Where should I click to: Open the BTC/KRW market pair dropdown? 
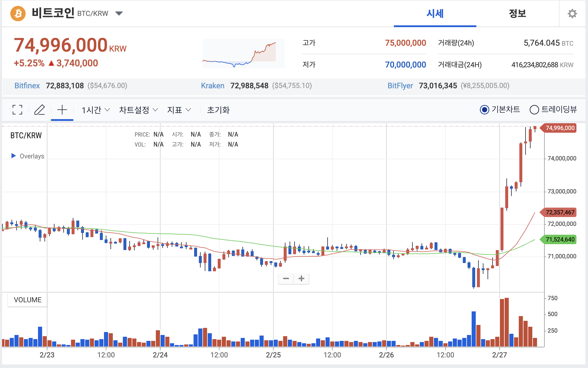tap(119, 13)
